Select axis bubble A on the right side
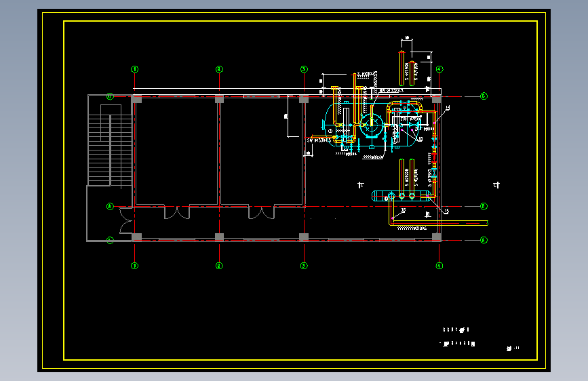The height and width of the screenshot is (381, 588). coord(484,240)
